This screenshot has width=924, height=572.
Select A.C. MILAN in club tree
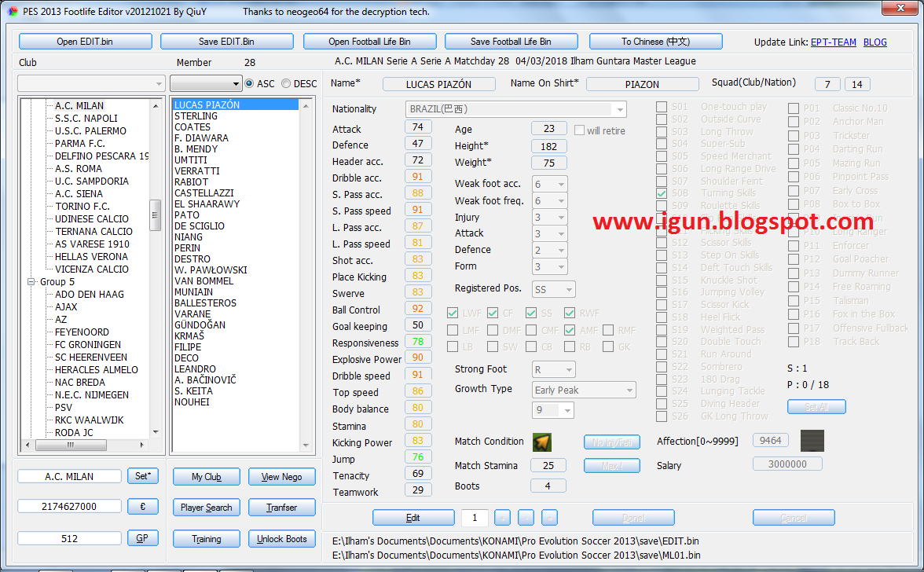pyautogui.click(x=79, y=105)
